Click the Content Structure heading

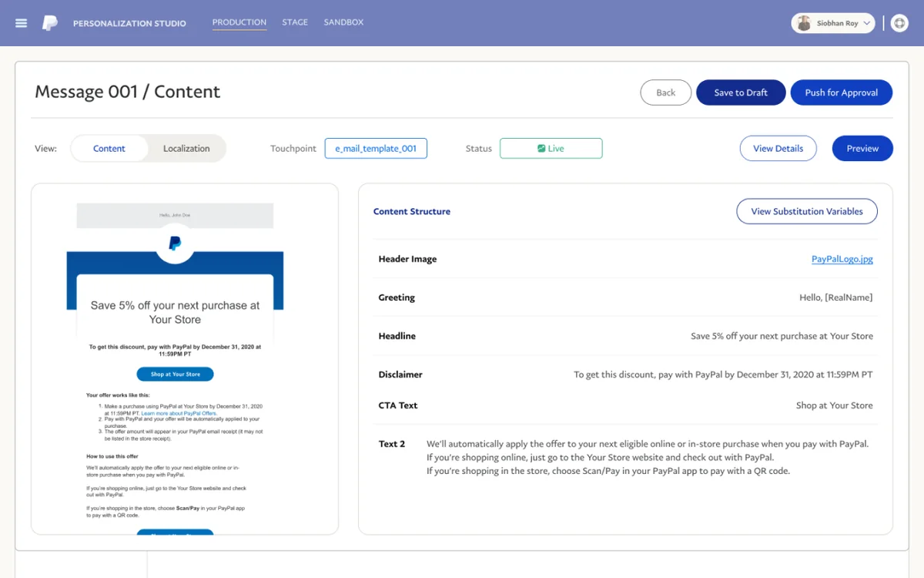(x=412, y=211)
